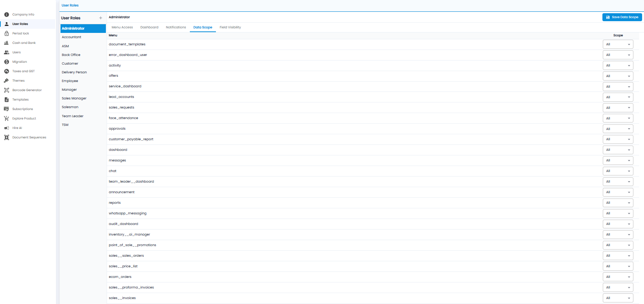Switch to the Notifications tab
644x304 pixels.
[x=176, y=27]
